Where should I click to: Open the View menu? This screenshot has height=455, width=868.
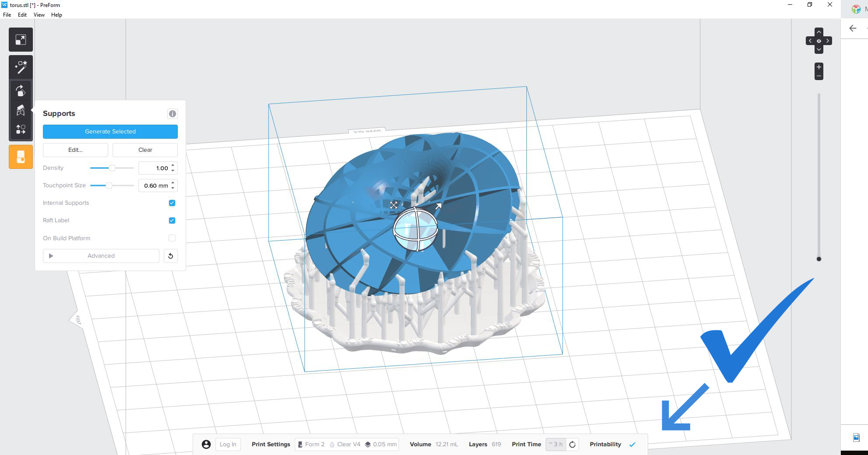pyautogui.click(x=39, y=15)
